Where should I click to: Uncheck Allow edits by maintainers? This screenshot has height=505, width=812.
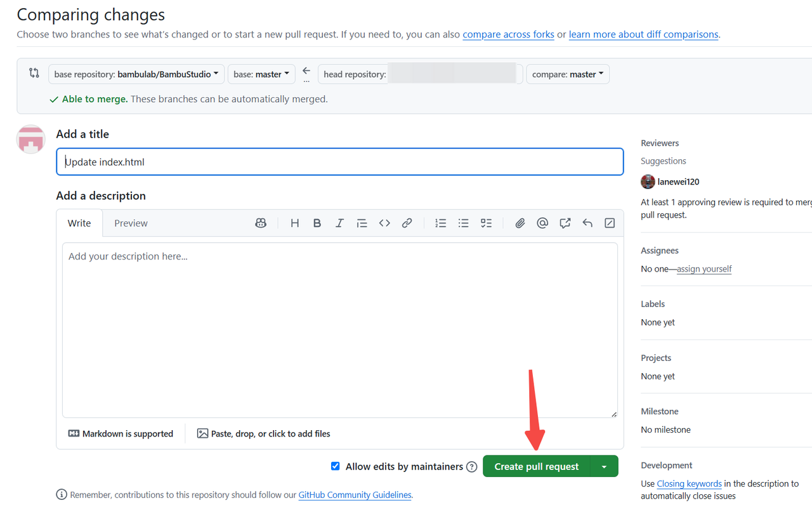point(336,466)
